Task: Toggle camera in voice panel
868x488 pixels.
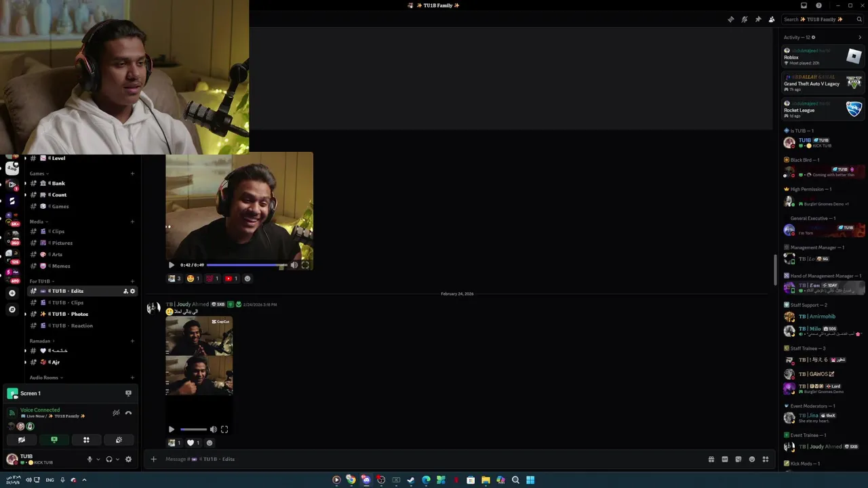Action: tap(22, 440)
